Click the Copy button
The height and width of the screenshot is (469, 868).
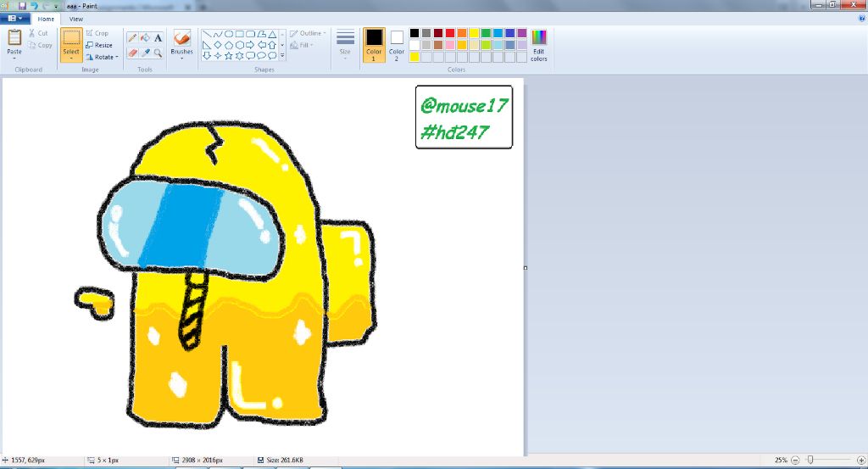(x=40, y=46)
